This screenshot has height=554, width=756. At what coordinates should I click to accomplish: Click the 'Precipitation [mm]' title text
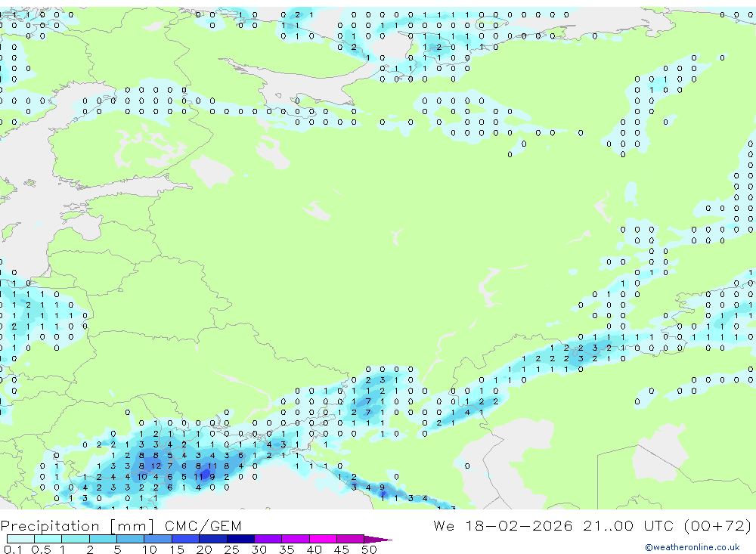click(x=78, y=526)
